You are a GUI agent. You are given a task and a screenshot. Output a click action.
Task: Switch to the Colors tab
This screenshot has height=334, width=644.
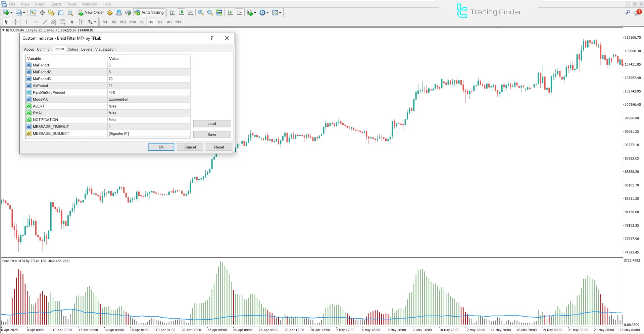72,49
